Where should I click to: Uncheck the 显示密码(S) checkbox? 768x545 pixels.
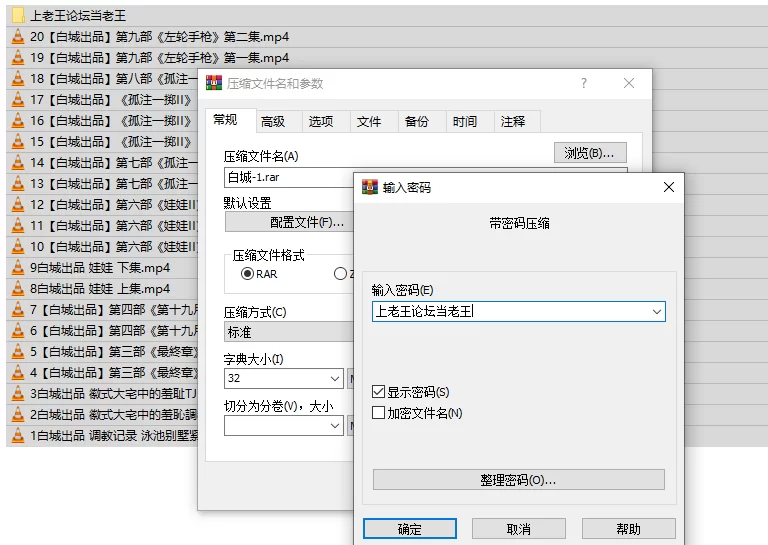coord(378,392)
